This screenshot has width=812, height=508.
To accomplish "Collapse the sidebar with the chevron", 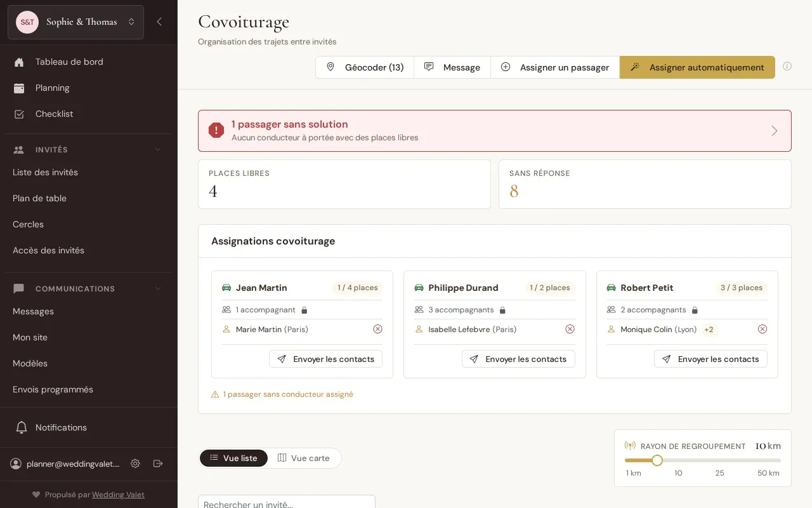I will (159, 22).
